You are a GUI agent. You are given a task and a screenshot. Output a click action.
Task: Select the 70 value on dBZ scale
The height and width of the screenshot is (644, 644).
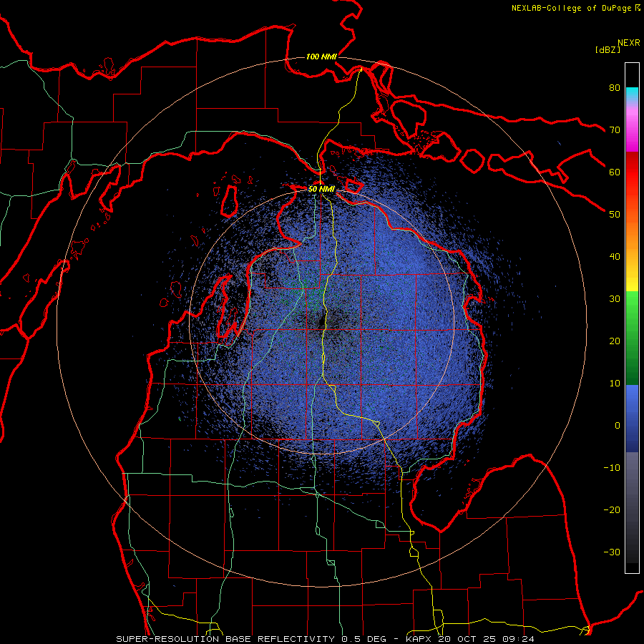pyautogui.click(x=615, y=130)
